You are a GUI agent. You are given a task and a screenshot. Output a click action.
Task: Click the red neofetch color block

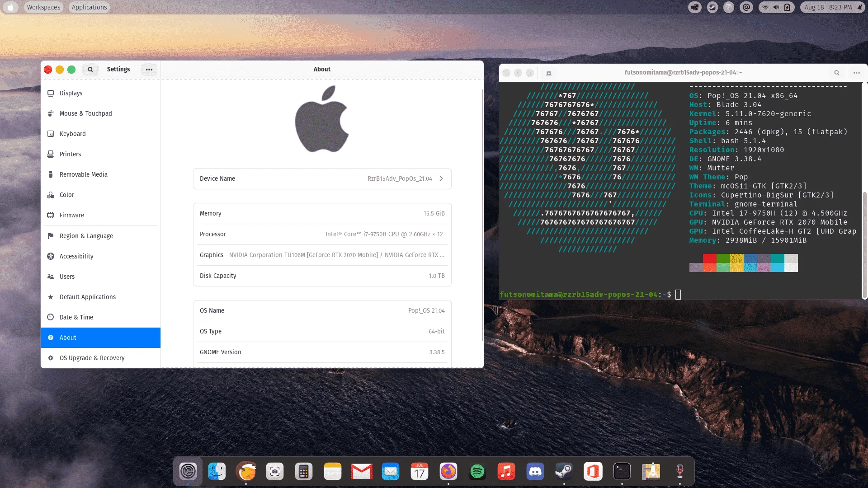(710, 258)
